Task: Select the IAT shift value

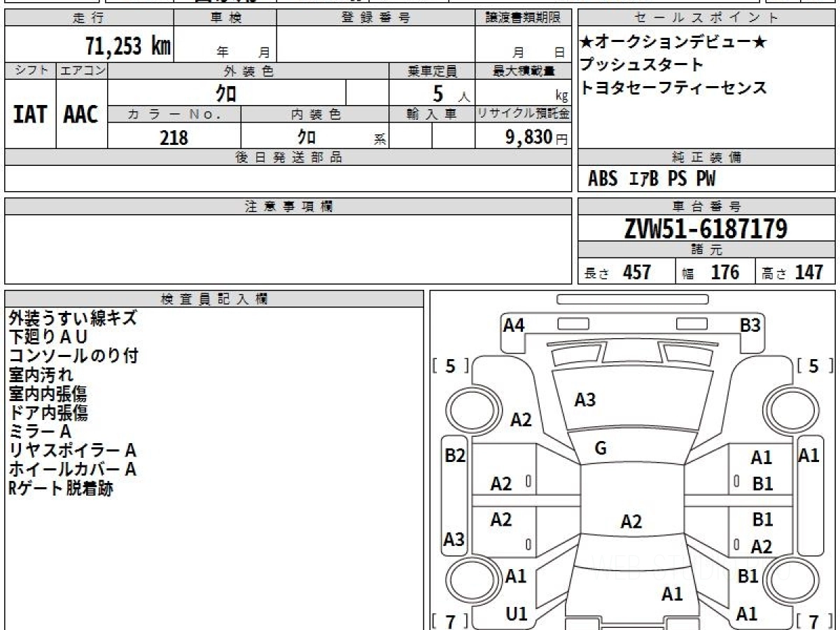Action: (x=30, y=114)
